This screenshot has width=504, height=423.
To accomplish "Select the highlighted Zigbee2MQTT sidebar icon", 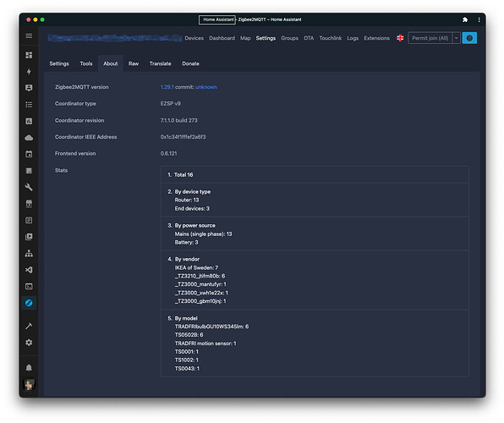I will click(29, 303).
